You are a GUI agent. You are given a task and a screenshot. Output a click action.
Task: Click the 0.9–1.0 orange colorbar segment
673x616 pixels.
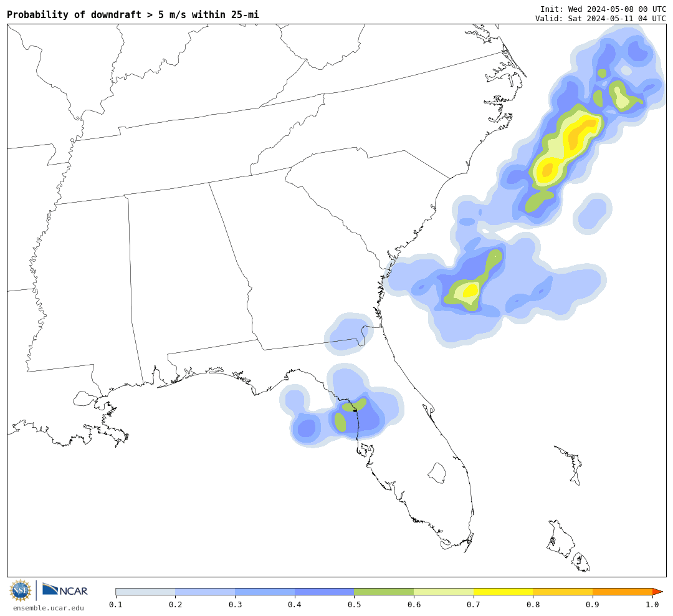click(623, 592)
